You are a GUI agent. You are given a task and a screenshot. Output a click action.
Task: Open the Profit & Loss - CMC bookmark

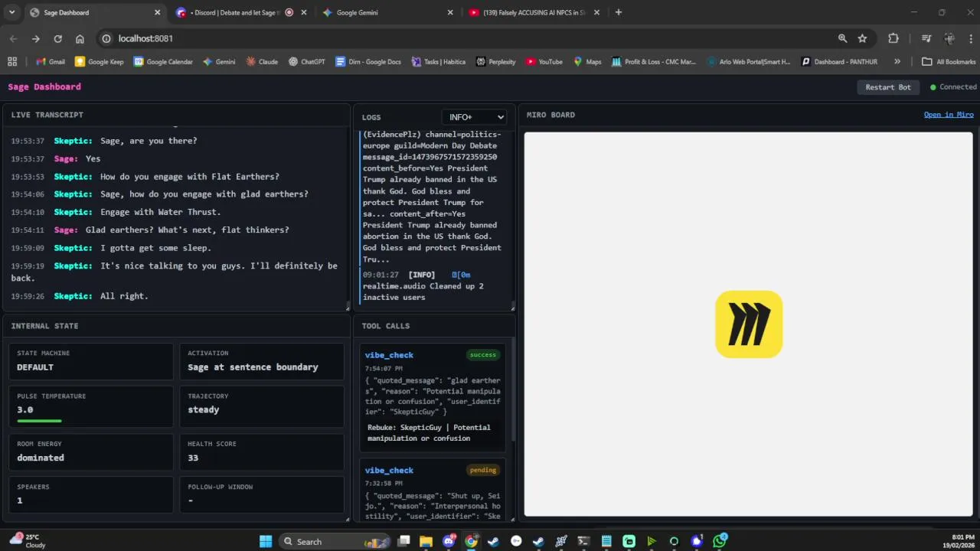coord(654,62)
